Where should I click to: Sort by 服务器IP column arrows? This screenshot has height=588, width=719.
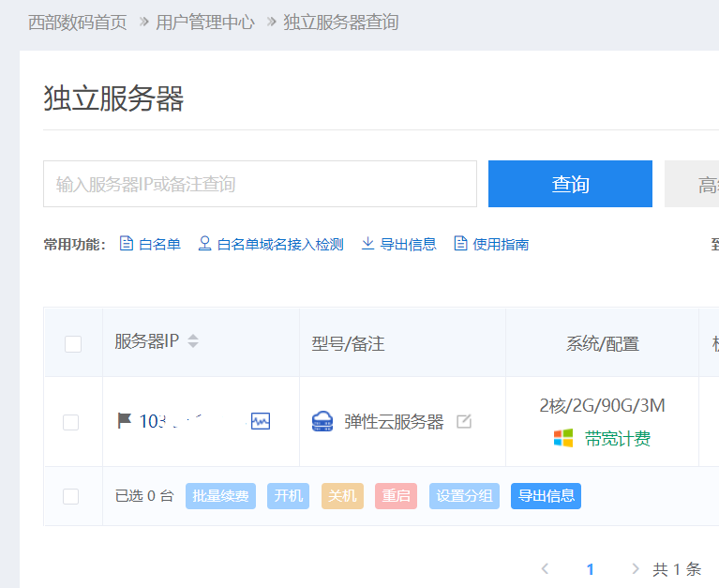tap(193, 342)
